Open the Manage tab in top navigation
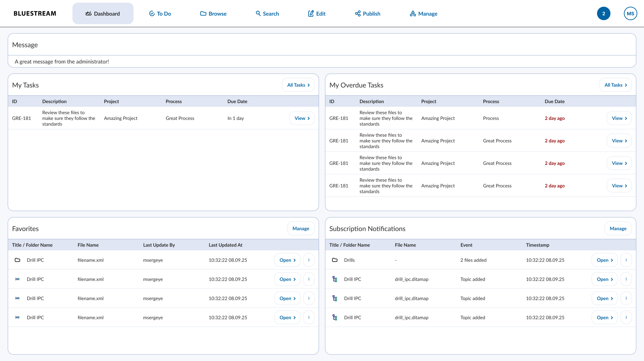The image size is (644, 361). click(423, 13)
